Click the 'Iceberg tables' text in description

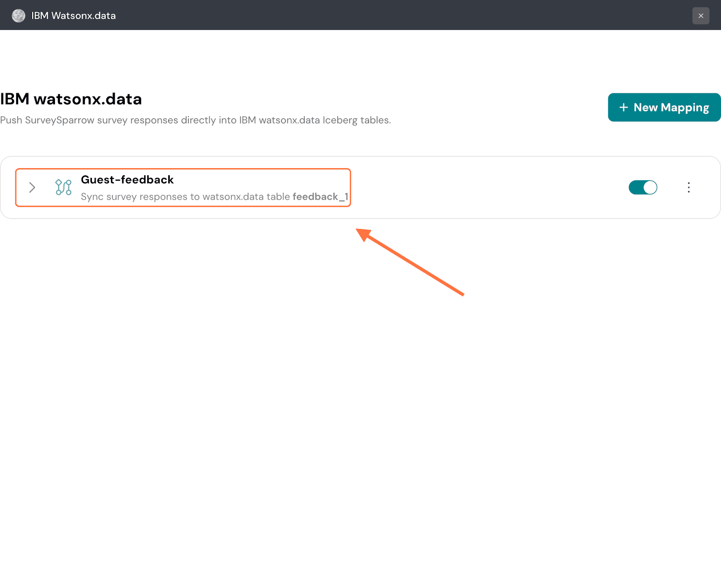356,120
